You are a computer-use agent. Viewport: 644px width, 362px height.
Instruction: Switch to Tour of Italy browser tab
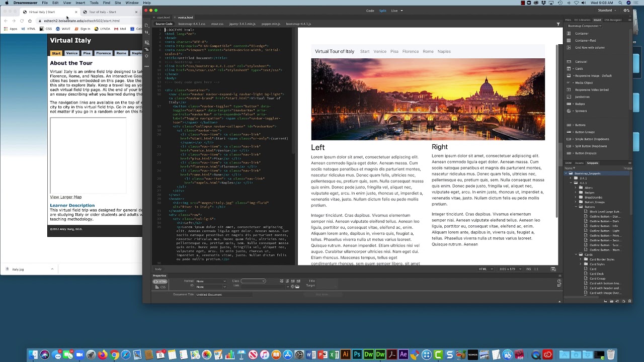(103, 12)
